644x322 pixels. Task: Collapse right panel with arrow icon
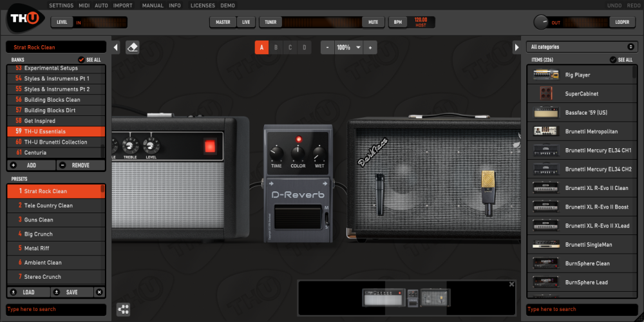click(x=516, y=48)
